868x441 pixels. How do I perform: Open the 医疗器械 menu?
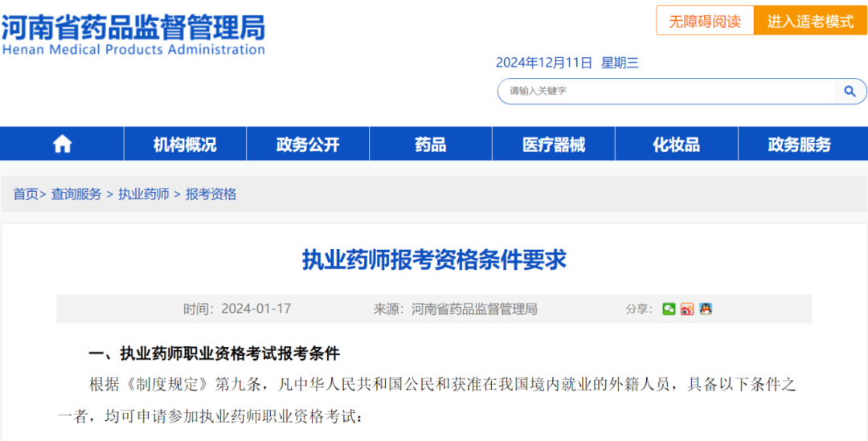[x=554, y=145]
